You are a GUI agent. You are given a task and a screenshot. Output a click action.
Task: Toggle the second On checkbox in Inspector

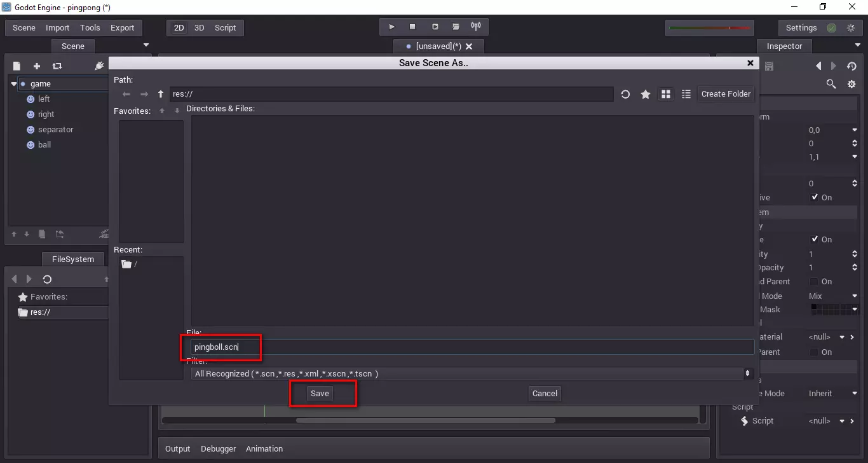[x=815, y=240]
